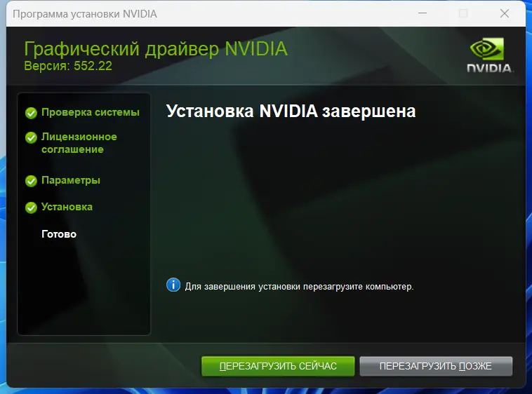Viewport: 532px width, 394px height.
Task: Select the Готово step
Action: point(59,234)
